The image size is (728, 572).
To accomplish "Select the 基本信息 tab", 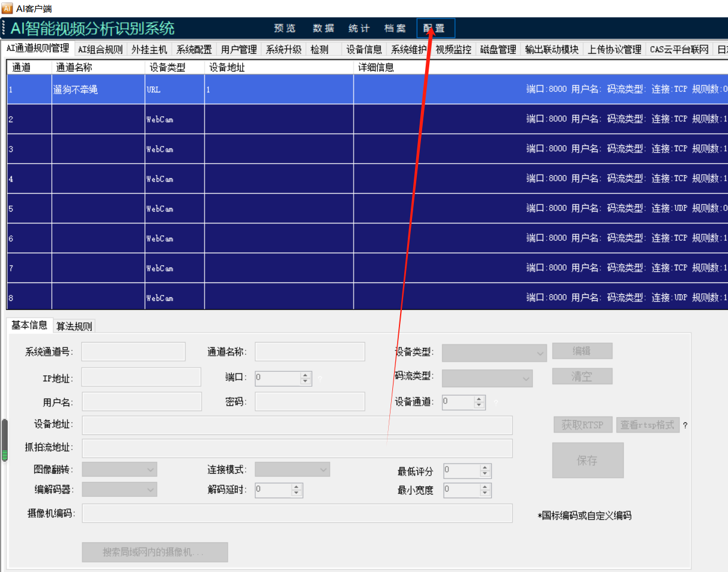I will pyautogui.click(x=29, y=325).
